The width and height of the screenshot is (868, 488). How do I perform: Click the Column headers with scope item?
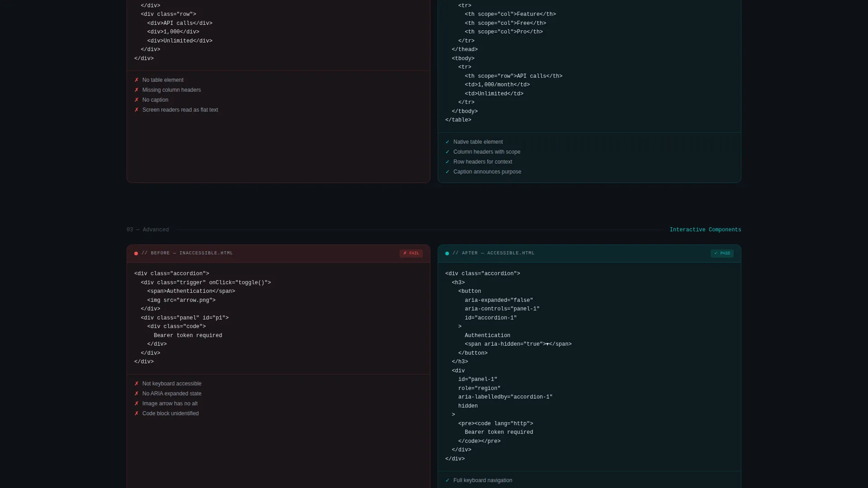click(x=486, y=152)
